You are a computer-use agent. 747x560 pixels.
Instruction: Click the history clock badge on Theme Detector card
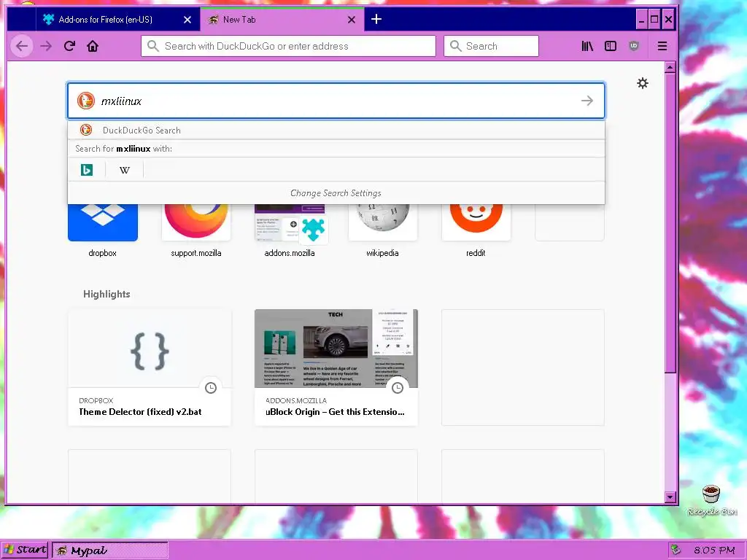click(x=211, y=388)
